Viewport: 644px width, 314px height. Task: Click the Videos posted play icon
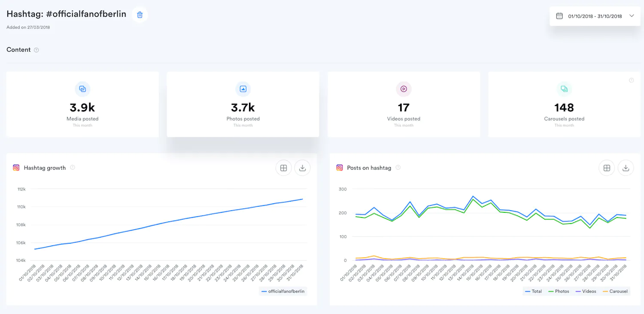tap(404, 89)
